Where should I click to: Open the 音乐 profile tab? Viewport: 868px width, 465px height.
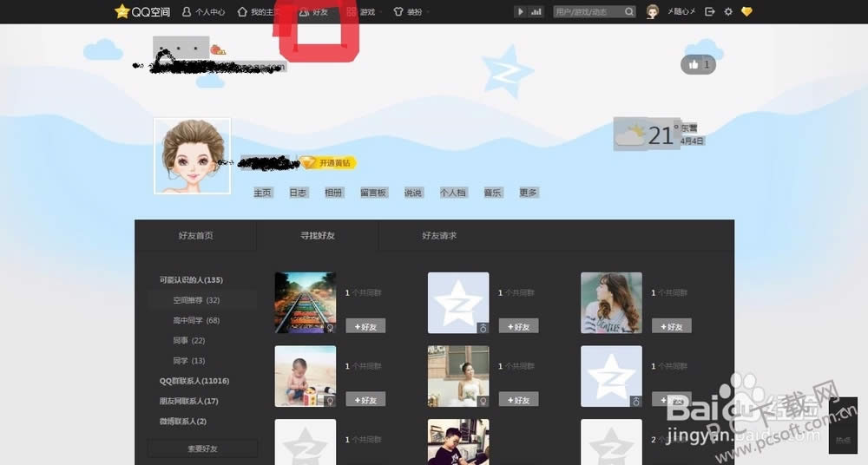[493, 193]
